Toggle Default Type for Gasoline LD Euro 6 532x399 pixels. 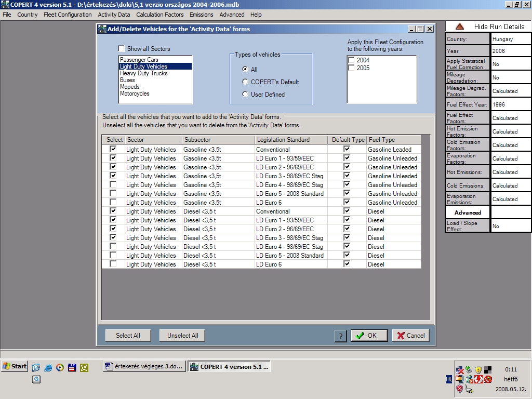tap(347, 202)
